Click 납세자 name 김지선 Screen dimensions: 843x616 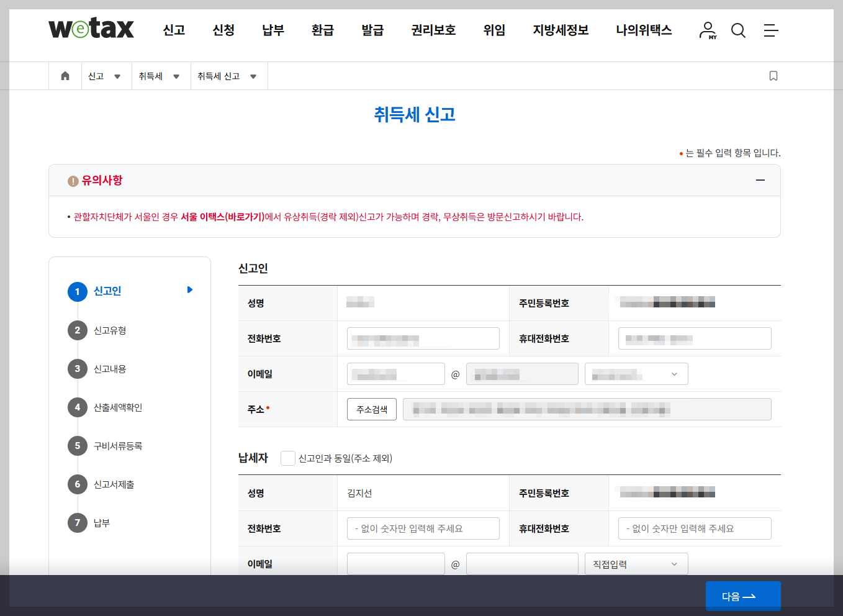tap(359, 493)
